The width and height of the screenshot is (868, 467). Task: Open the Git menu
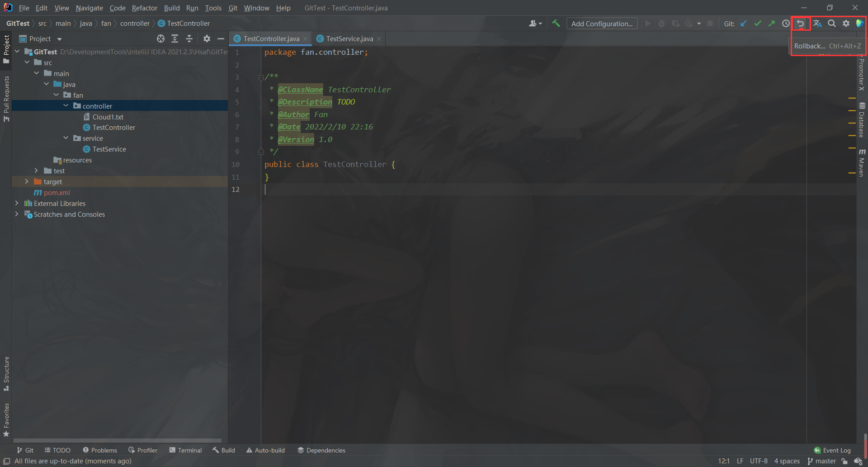coord(233,8)
